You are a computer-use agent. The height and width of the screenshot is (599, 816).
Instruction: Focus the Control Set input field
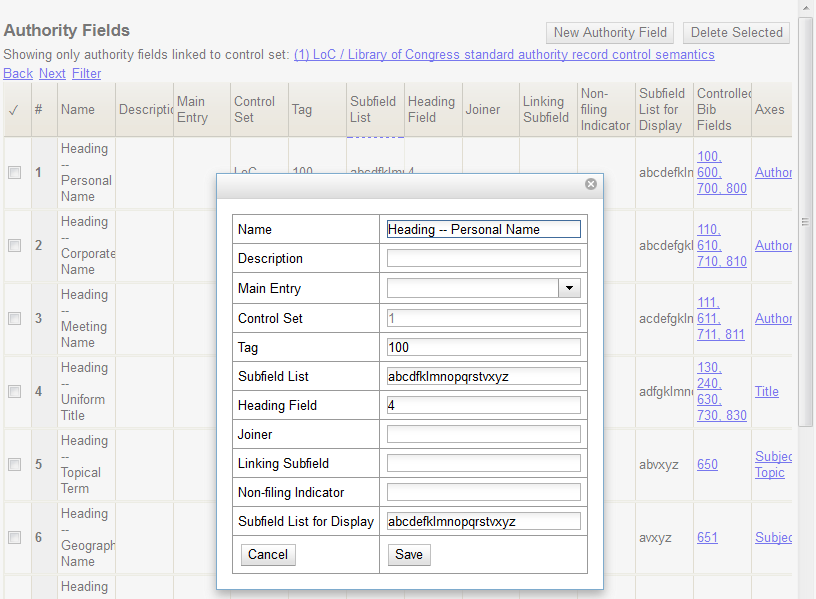point(484,318)
